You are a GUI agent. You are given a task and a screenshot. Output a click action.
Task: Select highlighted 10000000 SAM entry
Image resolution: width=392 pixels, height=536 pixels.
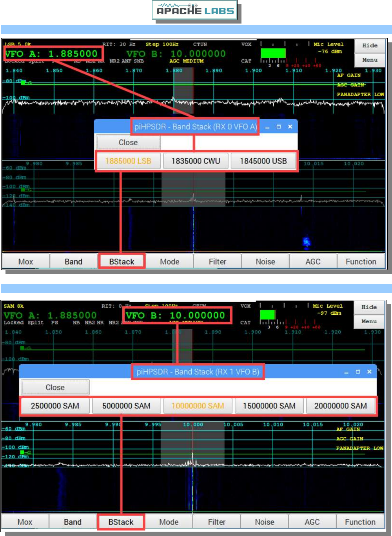198,406
